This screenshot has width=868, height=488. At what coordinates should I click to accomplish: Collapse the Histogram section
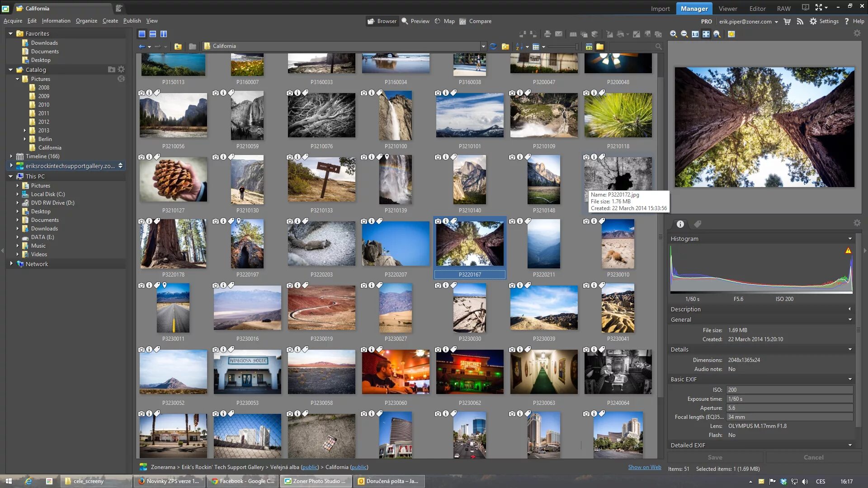850,239
